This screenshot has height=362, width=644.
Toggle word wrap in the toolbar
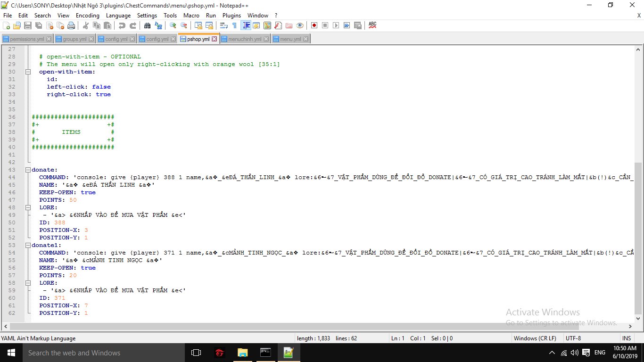click(x=224, y=25)
